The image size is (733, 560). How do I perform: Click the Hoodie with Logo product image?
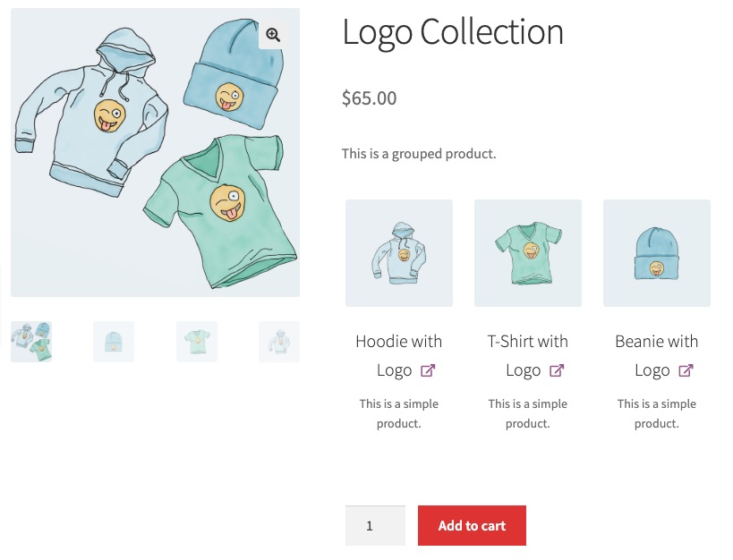click(x=399, y=253)
